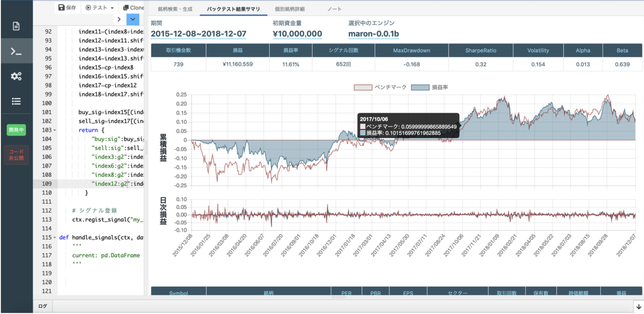This screenshot has width=644, height=314.
Task: Collapse the code fold at line 103
Action: tap(55, 130)
